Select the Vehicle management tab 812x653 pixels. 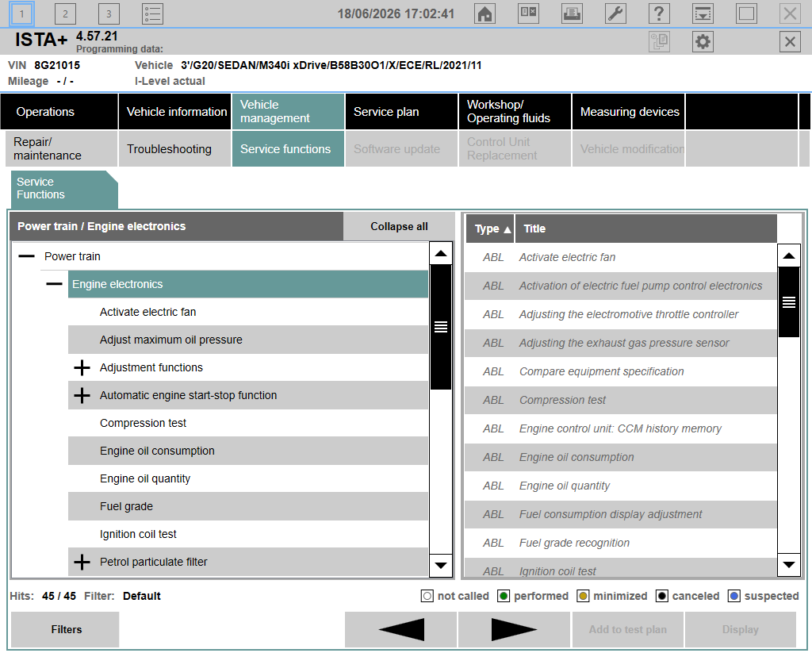[x=288, y=111]
